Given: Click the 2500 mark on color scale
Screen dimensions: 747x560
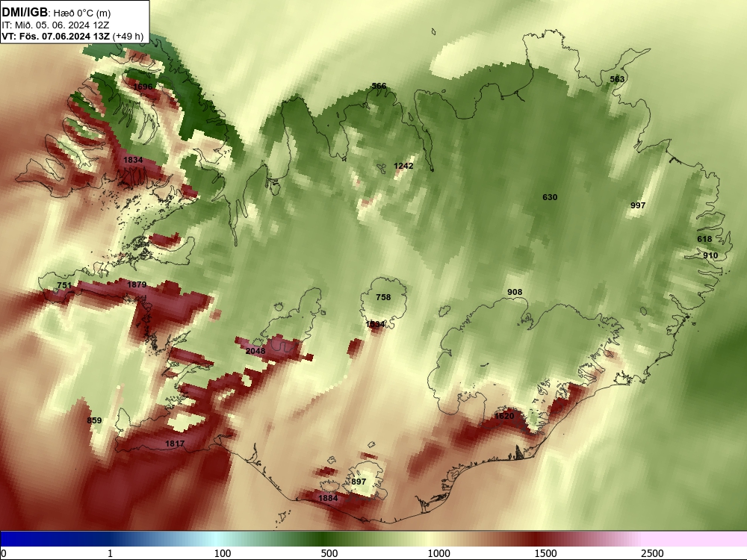Looking at the screenshot, I should 652,553.
